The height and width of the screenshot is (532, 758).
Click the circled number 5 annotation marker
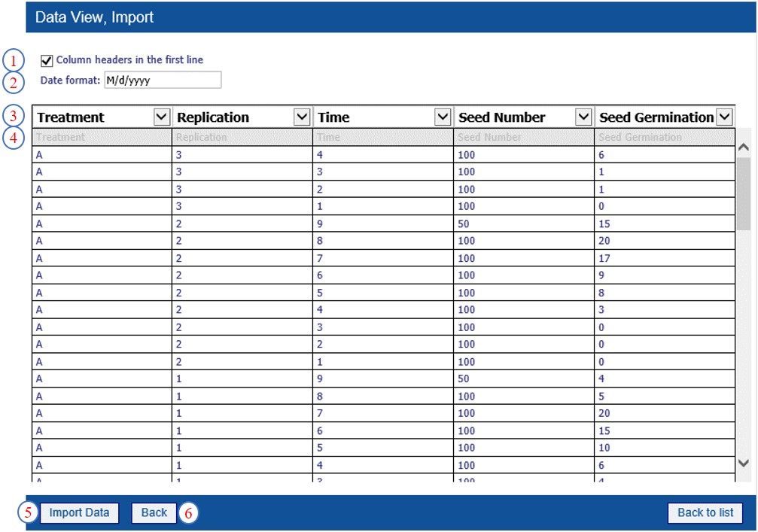[x=29, y=513]
